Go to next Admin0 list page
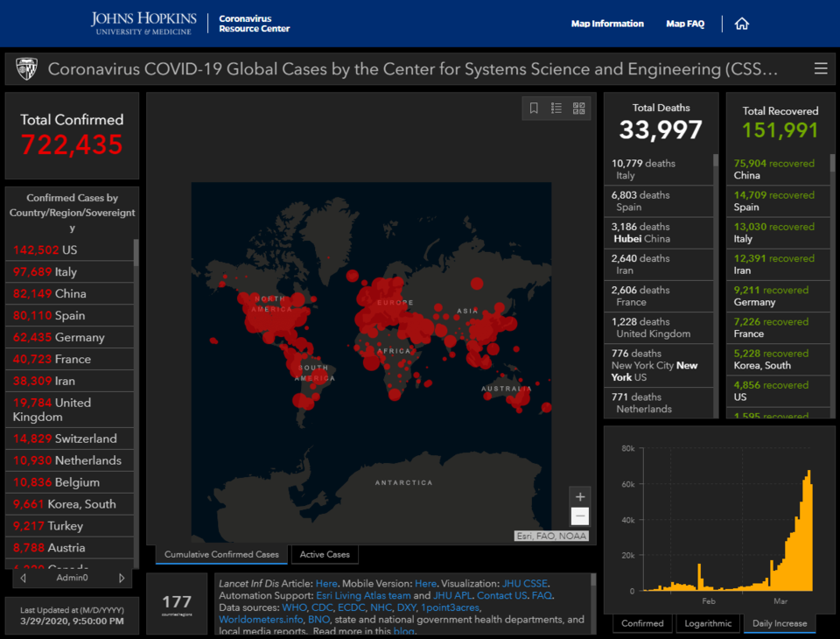The width and height of the screenshot is (840, 639). tap(122, 578)
